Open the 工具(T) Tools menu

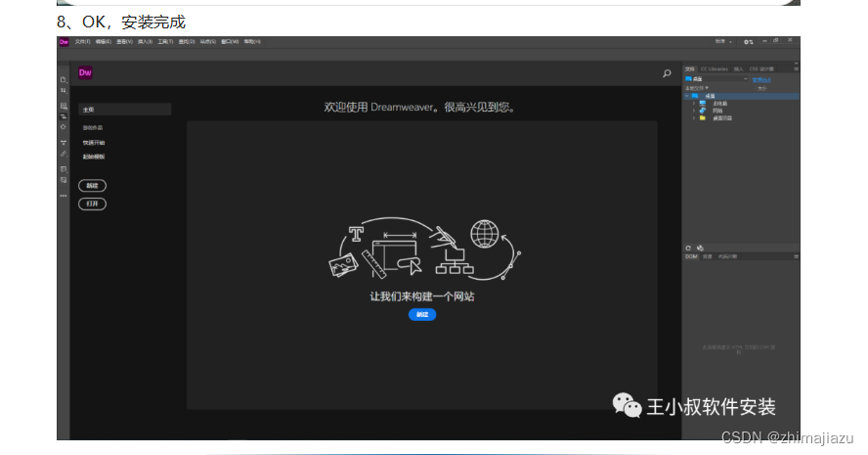[165, 41]
